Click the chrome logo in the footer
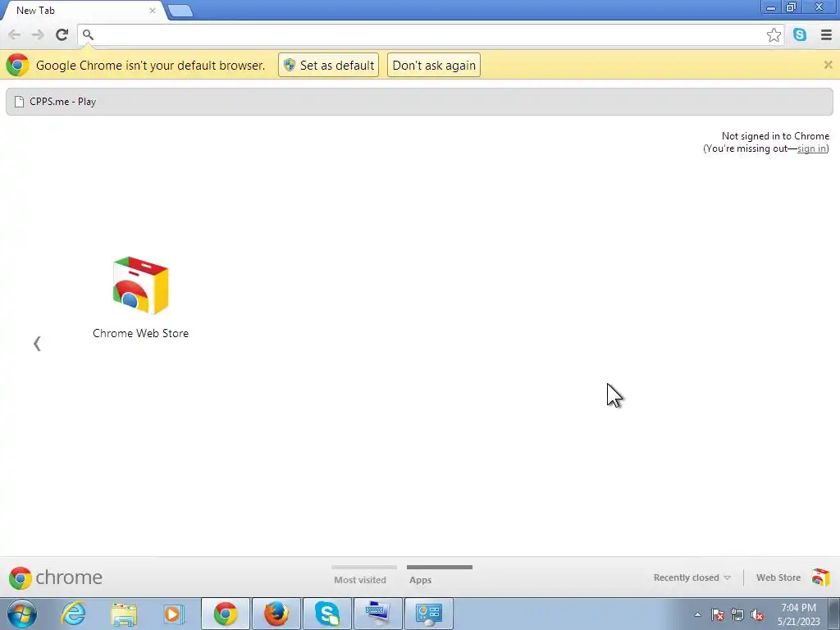 [55, 577]
